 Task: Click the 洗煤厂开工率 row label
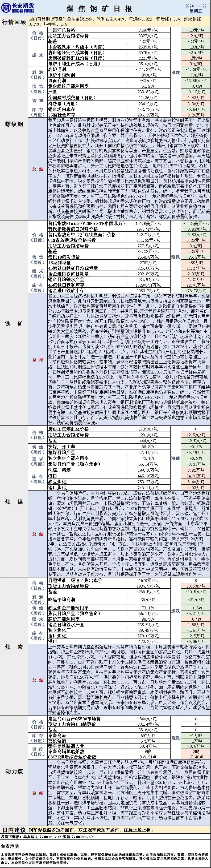[x=61, y=447]
